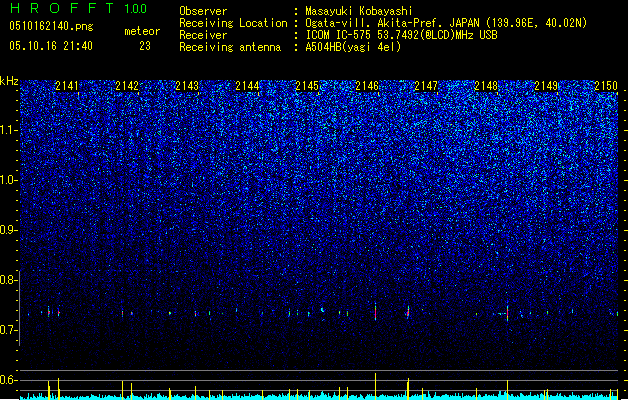Screen dimensions: 629x400
Task: Click the 2145 time marker
Action: pos(307,86)
